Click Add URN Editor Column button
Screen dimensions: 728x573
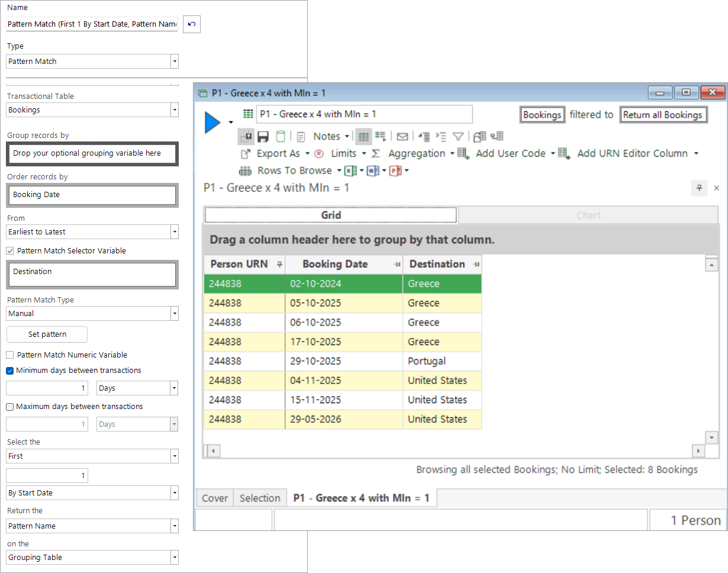tap(628, 153)
